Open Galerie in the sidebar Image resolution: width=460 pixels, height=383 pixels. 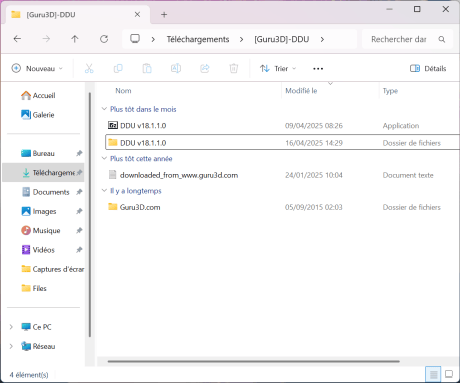[x=38, y=115]
